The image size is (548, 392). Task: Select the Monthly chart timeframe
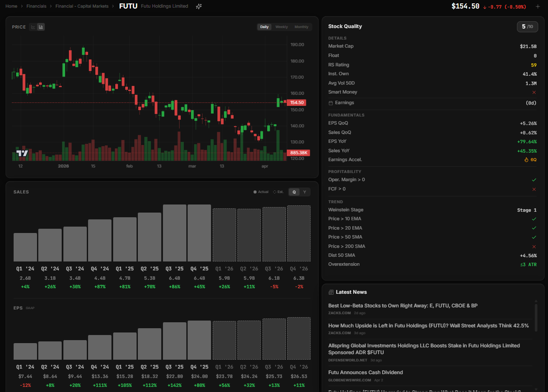pos(302,27)
